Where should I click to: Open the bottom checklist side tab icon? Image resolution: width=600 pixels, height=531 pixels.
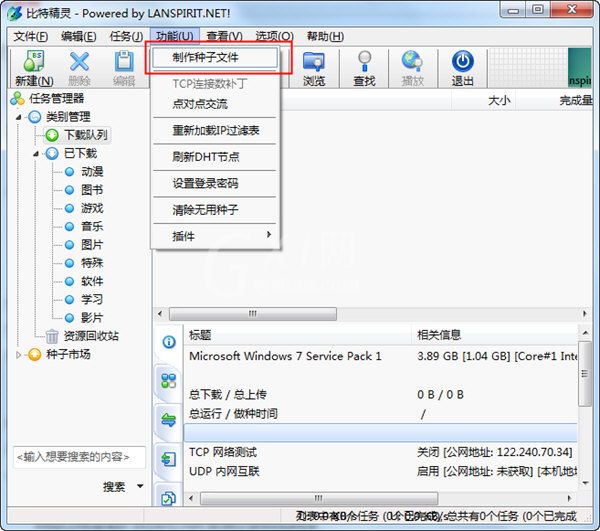click(169, 498)
